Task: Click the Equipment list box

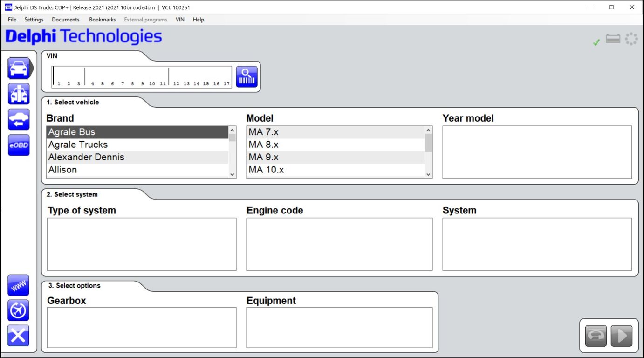Action: click(x=339, y=328)
